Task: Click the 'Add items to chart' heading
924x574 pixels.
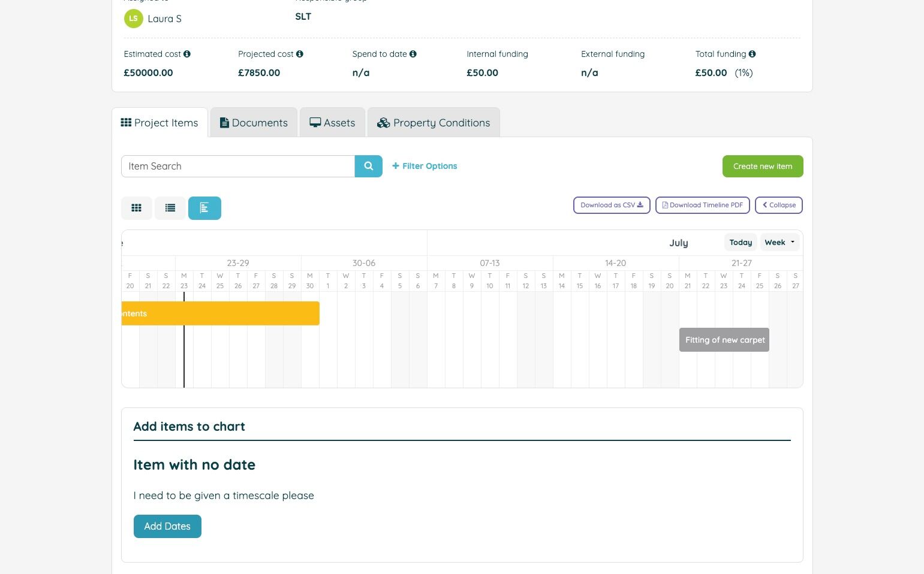Action: pyautogui.click(x=189, y=427)
